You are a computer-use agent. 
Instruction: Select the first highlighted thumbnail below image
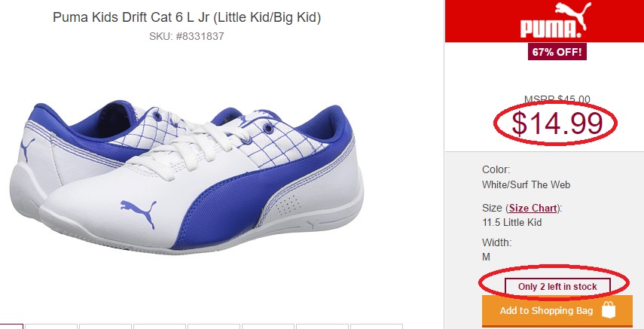[x=11, y=327]
